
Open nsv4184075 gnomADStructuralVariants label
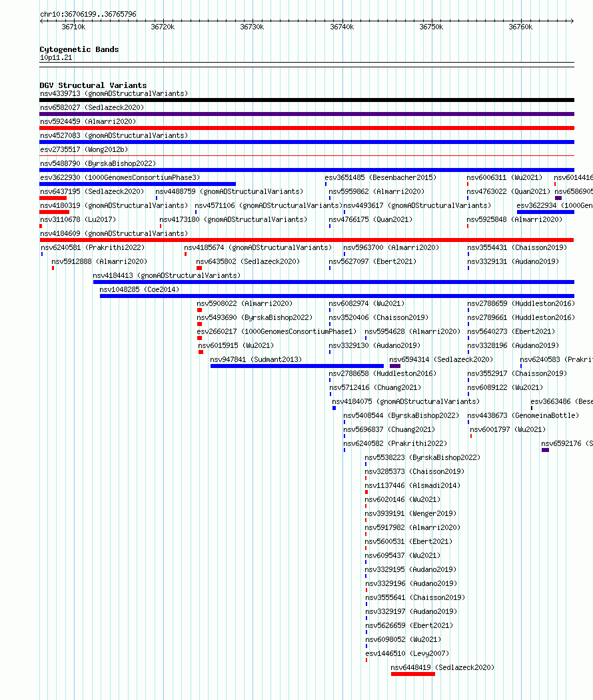(406, 401)
